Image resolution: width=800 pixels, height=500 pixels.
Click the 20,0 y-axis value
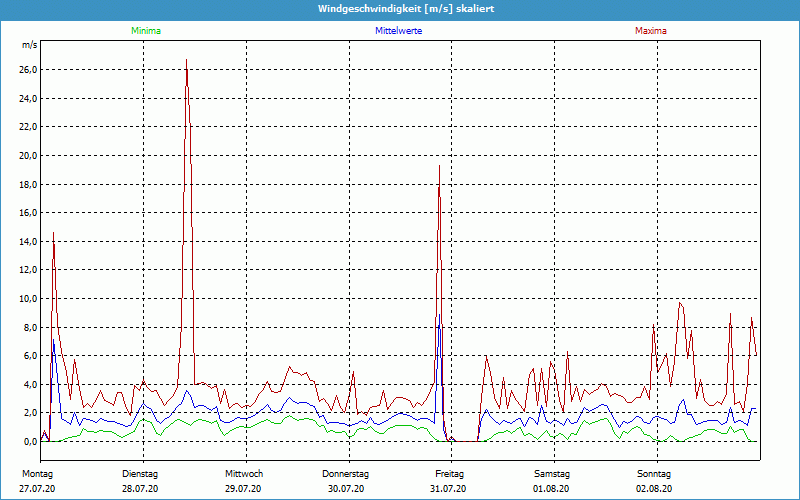click(29, 156)
